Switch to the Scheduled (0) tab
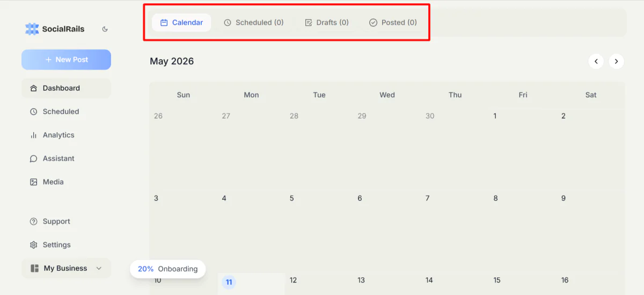 [x=253, y=23]
